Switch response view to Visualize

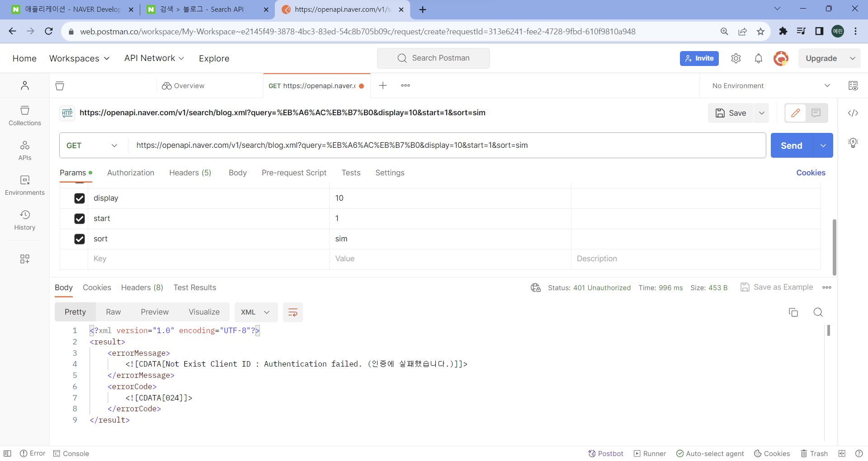[204, 312]
